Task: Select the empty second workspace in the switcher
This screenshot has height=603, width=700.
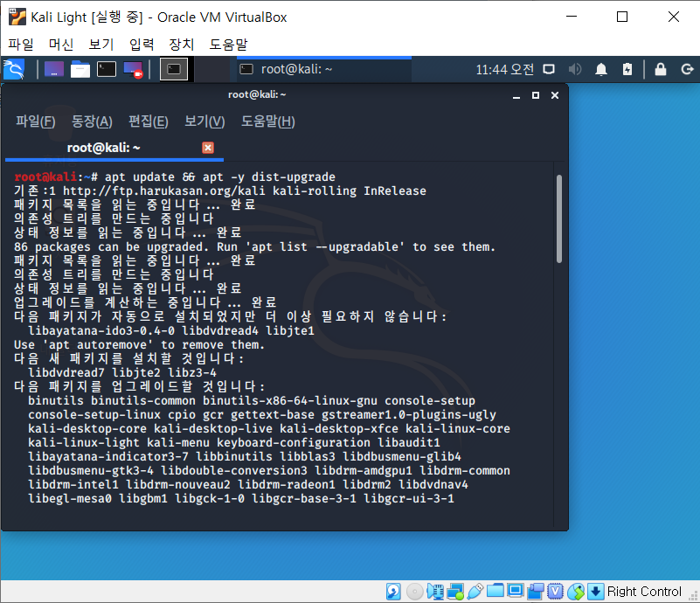Action: pyautogui.click(x=212, y=69)
